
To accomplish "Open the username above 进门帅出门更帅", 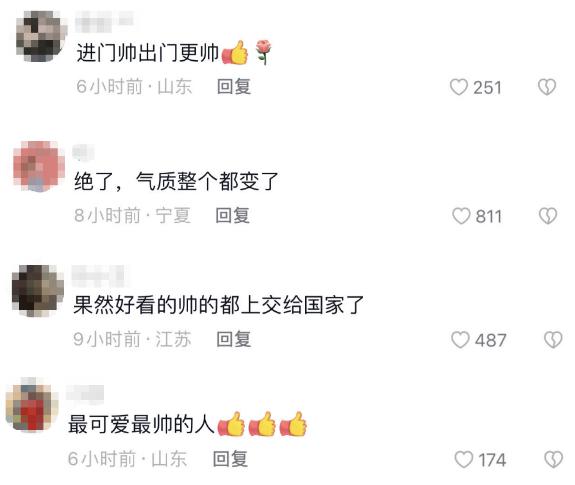I will point(104,21).
